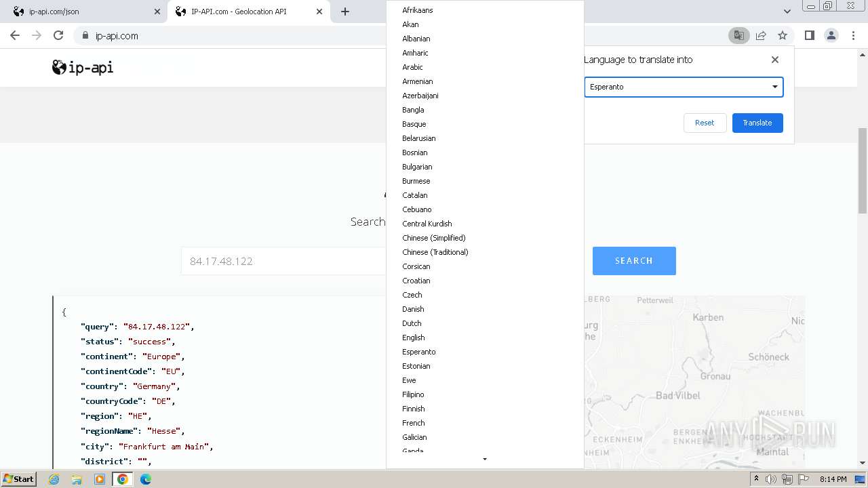Select Danish from the language list
The image size is (868, 488).
pyautogui.click(x=485, y=309)
